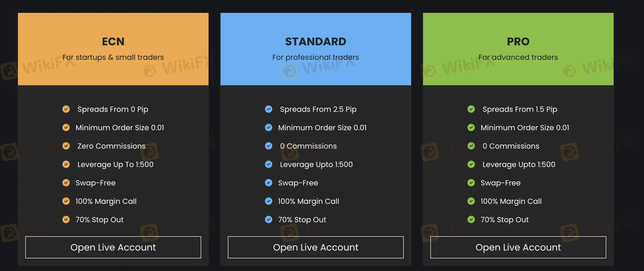Click 'Leverage Up To 1:500' text in ECN
Viewport: 644px width, 271px height.
point(115,164)
